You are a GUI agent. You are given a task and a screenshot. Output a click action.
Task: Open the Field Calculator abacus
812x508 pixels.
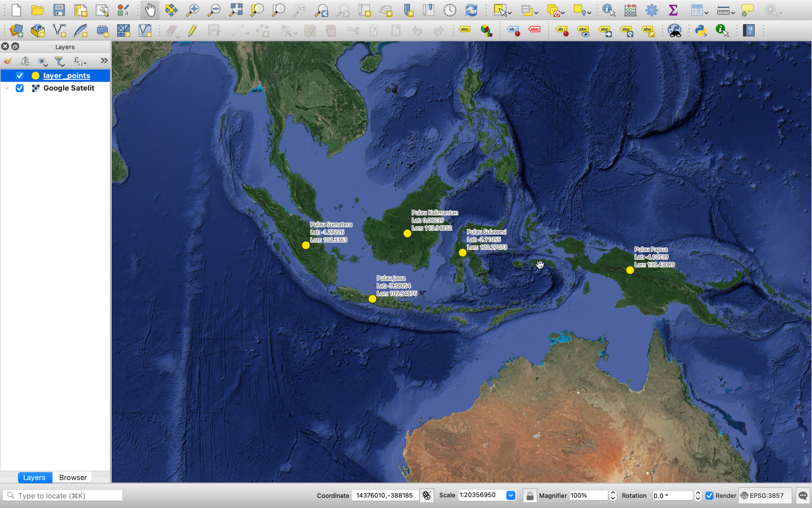coord(630,10)
